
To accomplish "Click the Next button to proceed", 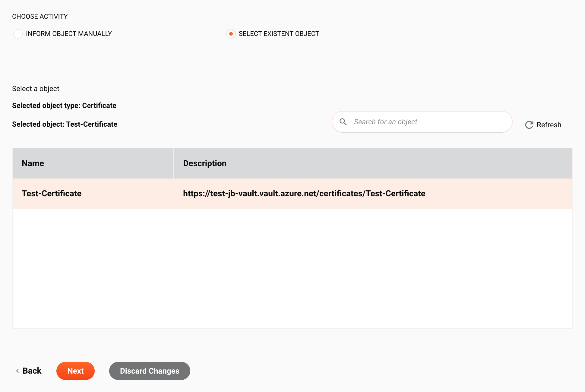I will [75, 371].
